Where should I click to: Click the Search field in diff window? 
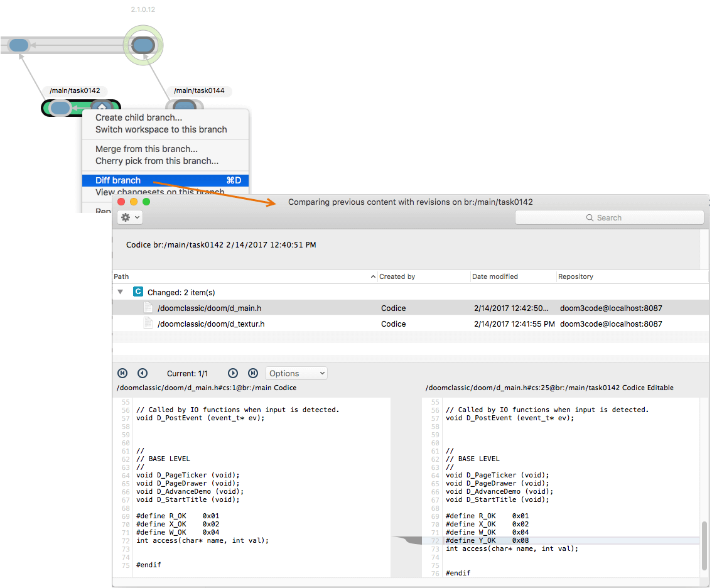pos(610,217)
